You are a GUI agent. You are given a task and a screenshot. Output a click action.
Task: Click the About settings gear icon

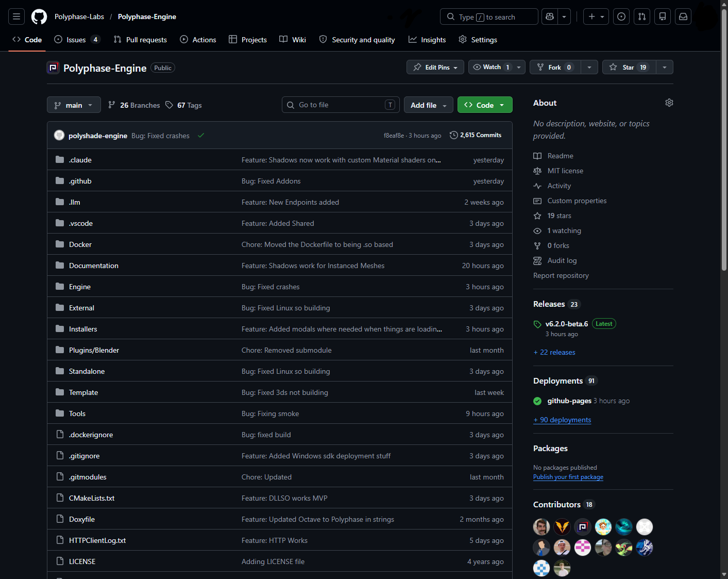[x=669, y=103]
